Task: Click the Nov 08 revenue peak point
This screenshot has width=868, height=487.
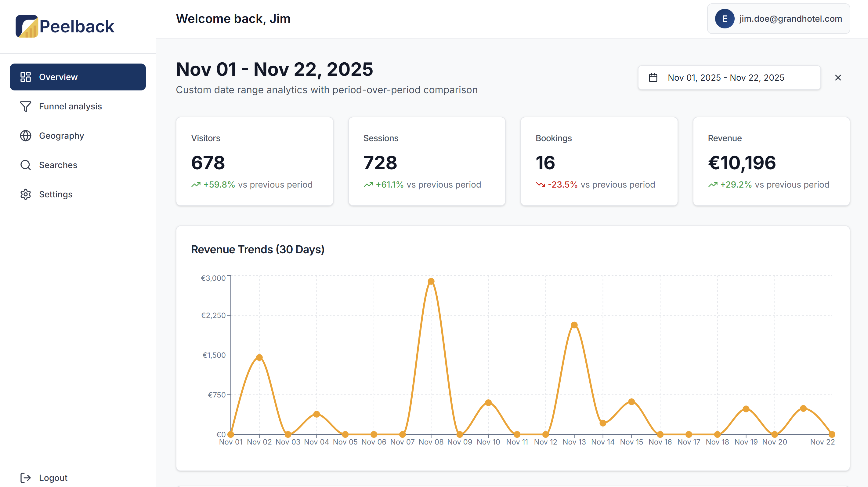Action: (431, 281)
